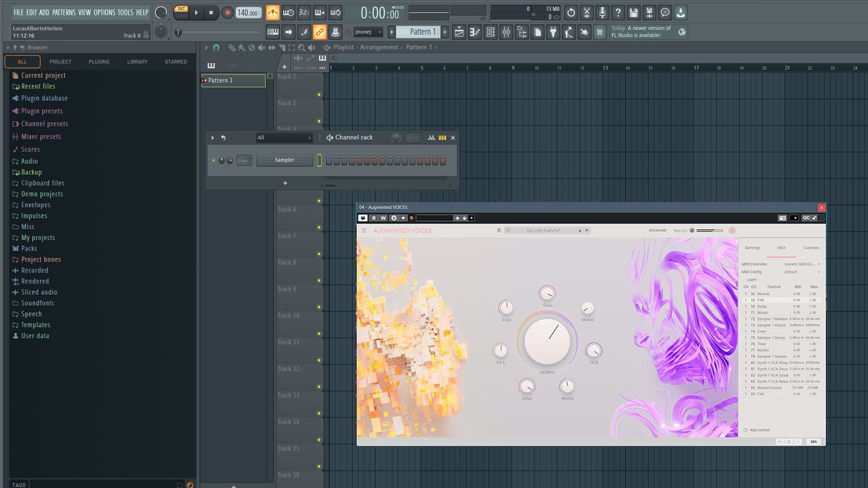This screenshot has width=868, height=488.
Task: Toggle the 3-2-1 countdown before recording
Action: pos(304,12)
